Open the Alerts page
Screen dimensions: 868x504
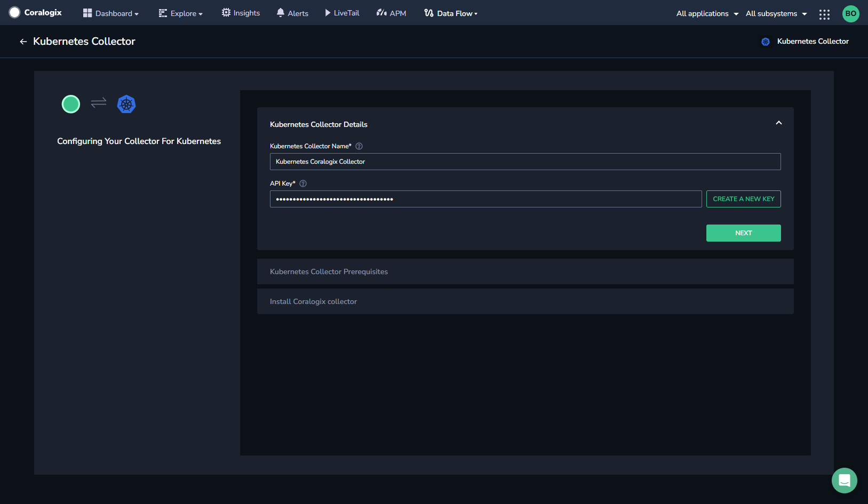coord(292,13)
